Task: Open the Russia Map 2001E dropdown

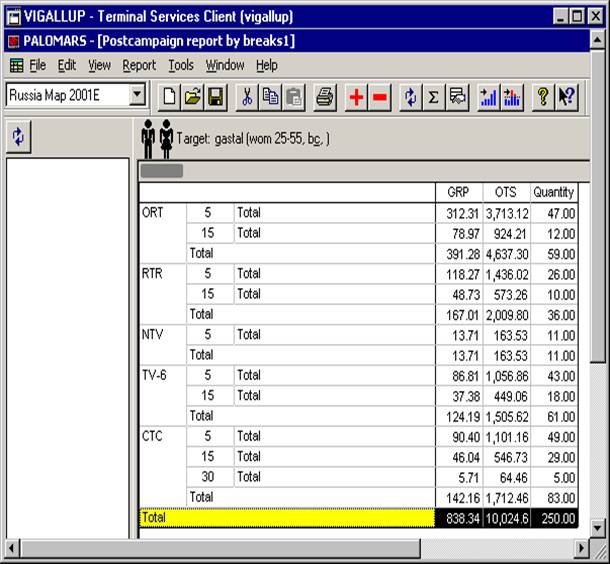Action: 137,95
